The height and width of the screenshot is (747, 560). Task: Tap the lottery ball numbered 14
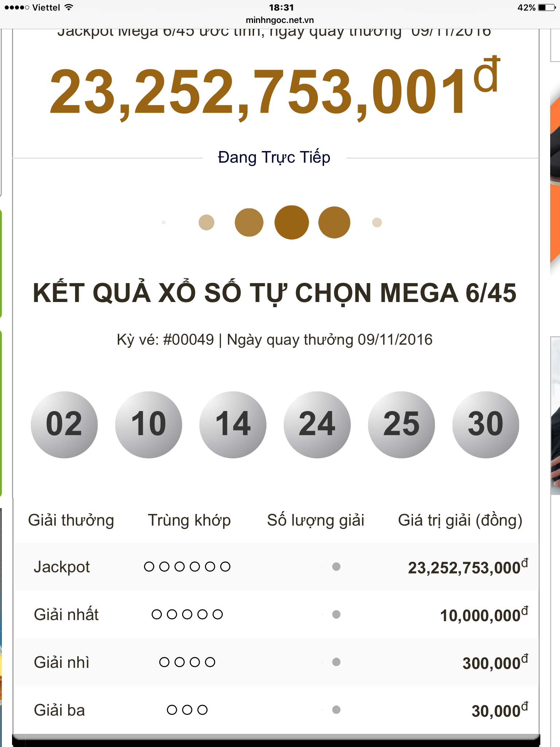pyautogui.click(x=233, y=425)
